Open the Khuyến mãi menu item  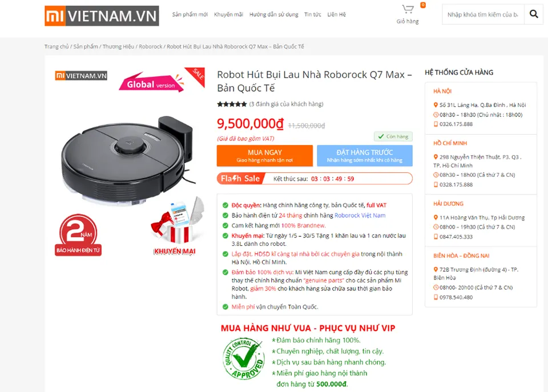228,14
